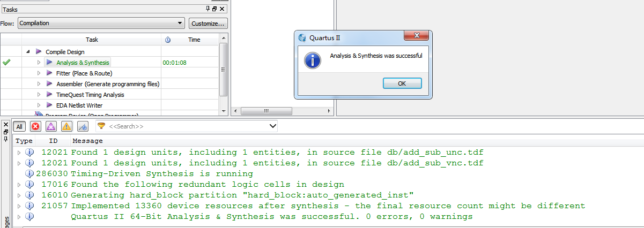Image resolution: width=644 pixels, height=228 pixels.
Task: Select Assembler (Generate programming files) task
Action: [108, 84]
